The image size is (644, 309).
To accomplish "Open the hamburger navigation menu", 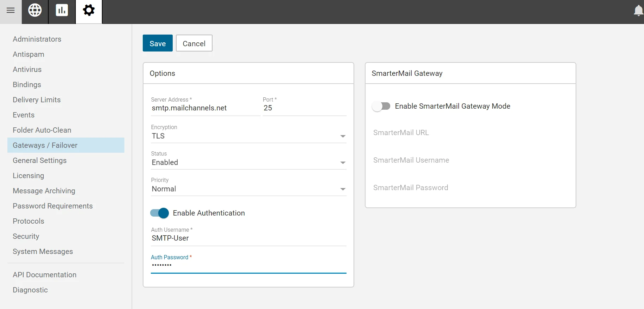I will (x=11, y=10).
